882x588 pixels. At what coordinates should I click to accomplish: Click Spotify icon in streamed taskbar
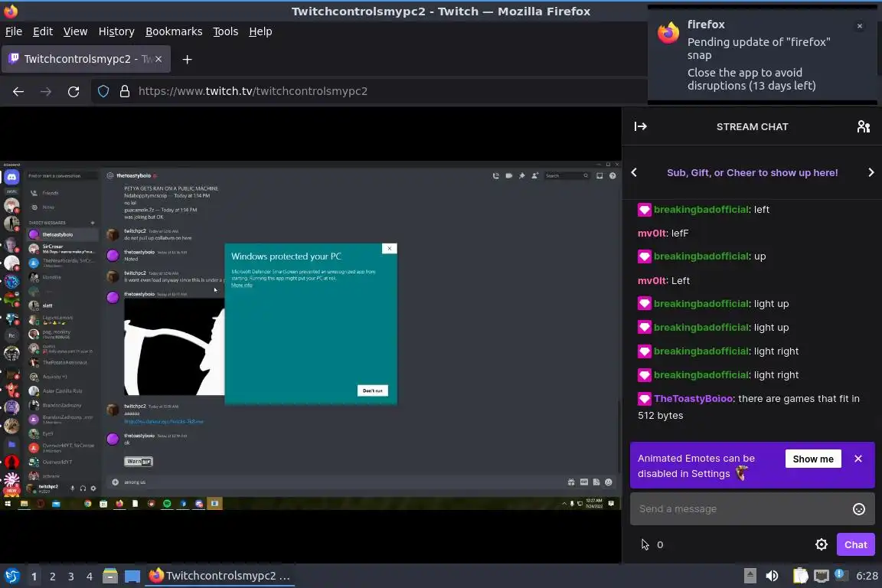point(167,504)
